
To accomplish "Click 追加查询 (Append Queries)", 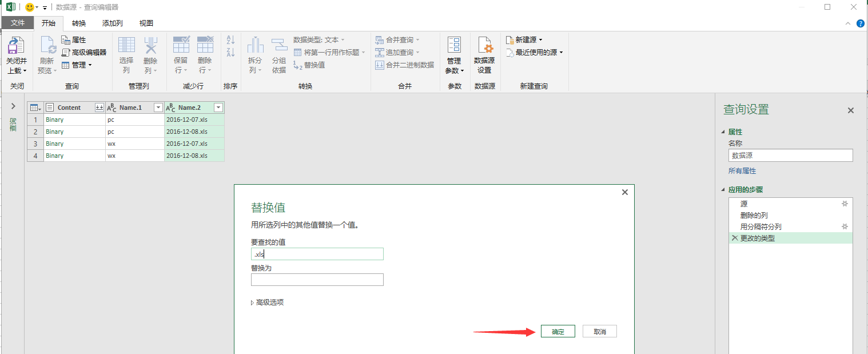I will 397,52.
